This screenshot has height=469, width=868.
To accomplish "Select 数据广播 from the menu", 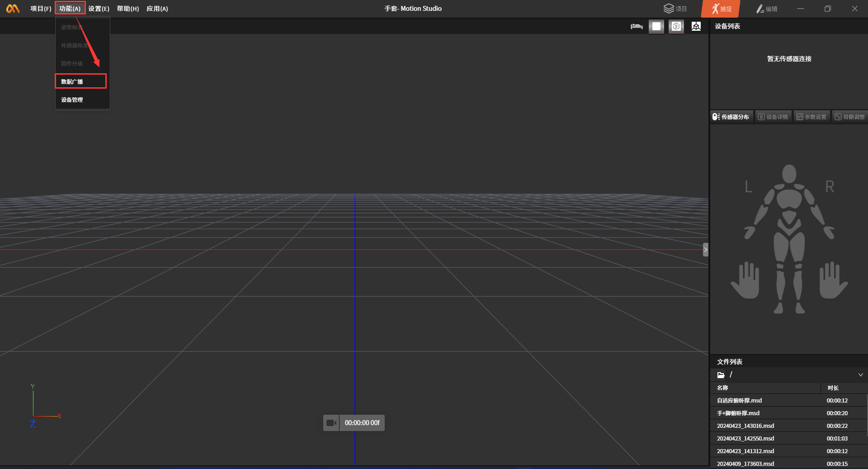I will pos(72,82).
